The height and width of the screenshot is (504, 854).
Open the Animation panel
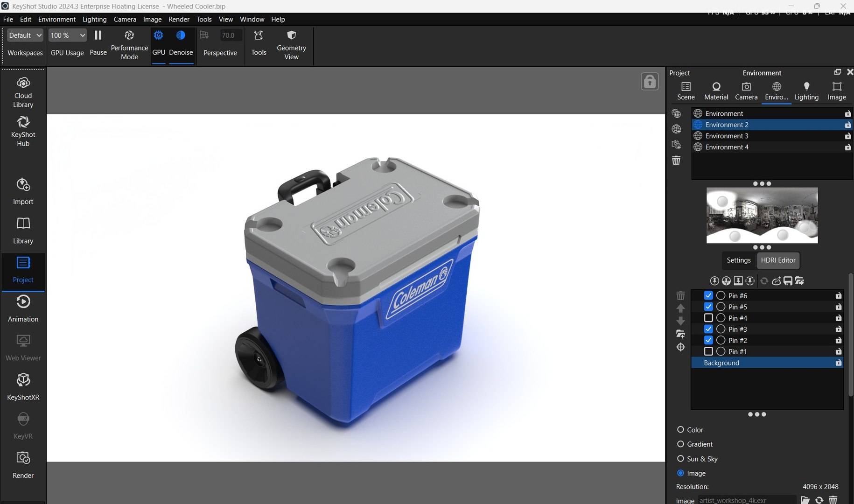(x=23, y=308)
